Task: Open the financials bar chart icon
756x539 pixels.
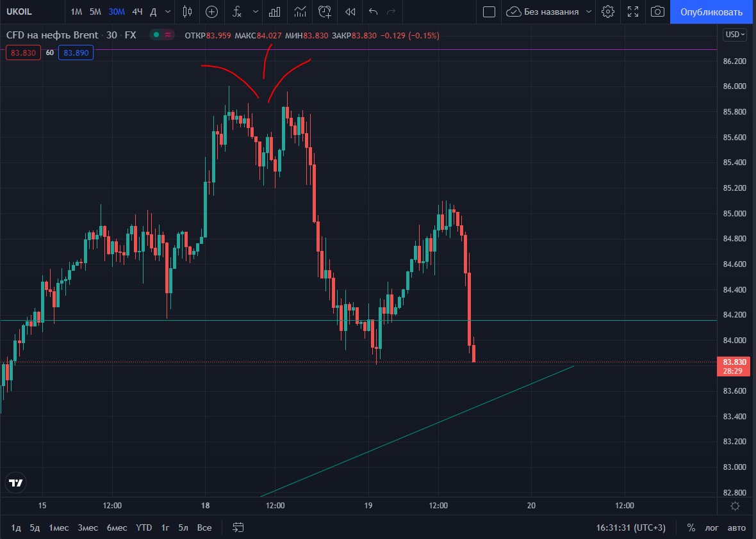Action: click(275, 12)
